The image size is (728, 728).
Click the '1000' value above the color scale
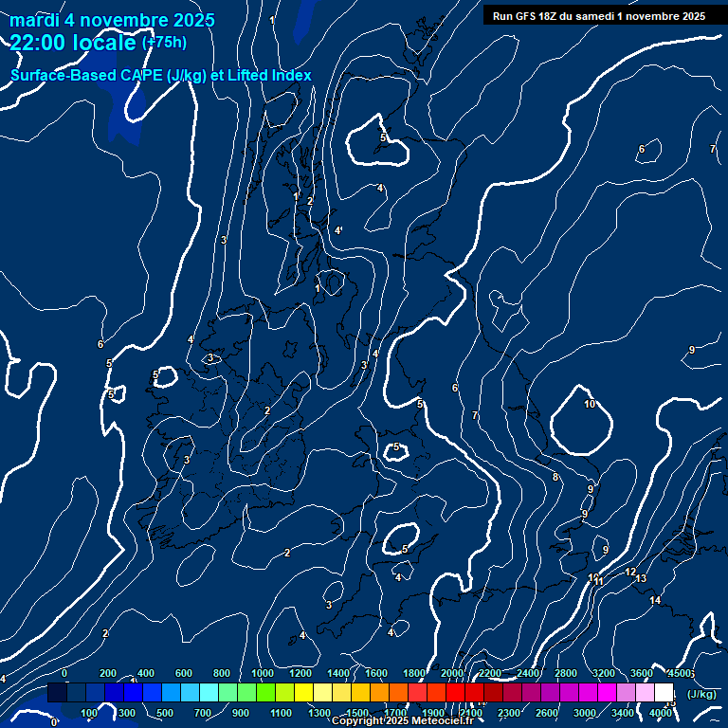coord(263,673)
